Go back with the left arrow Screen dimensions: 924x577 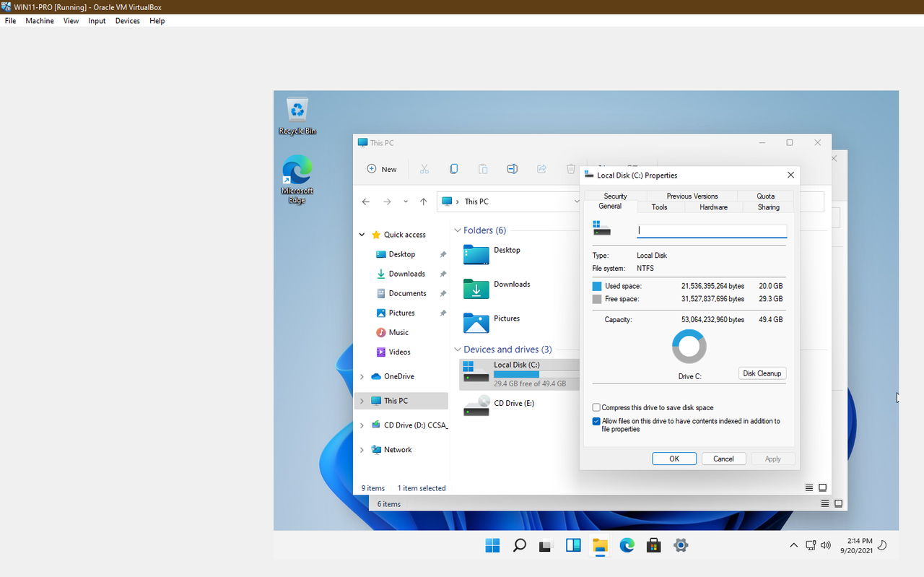(366, 201)
